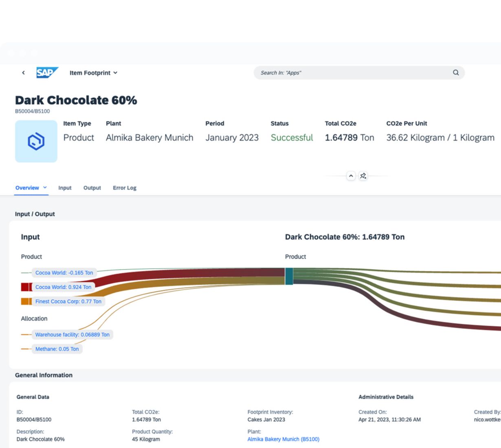
Task: Expand the Overview tab dropdown arrow
Action: (x=45, y=188)
